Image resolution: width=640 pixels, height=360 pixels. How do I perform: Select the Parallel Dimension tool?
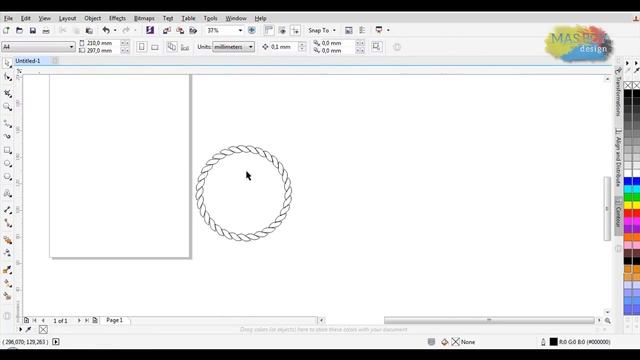point(7,210)
